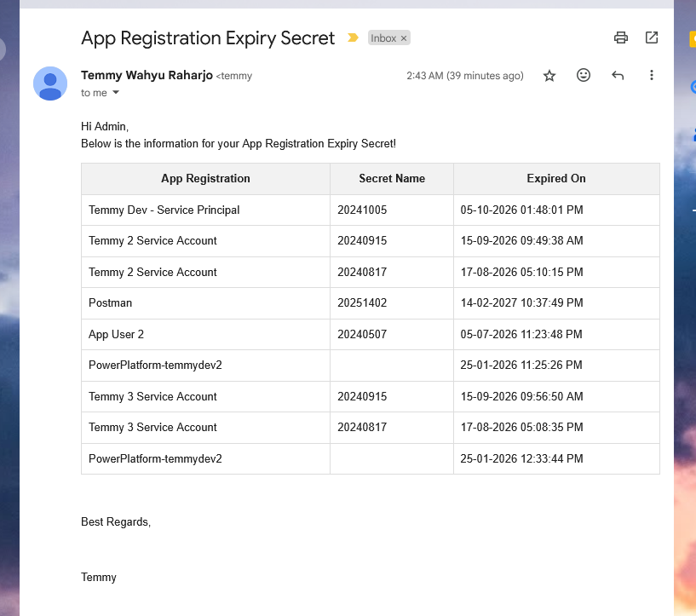
Task: Select expiry 05-07-2026 11:23:48 PM
Action: pos(521,334)
